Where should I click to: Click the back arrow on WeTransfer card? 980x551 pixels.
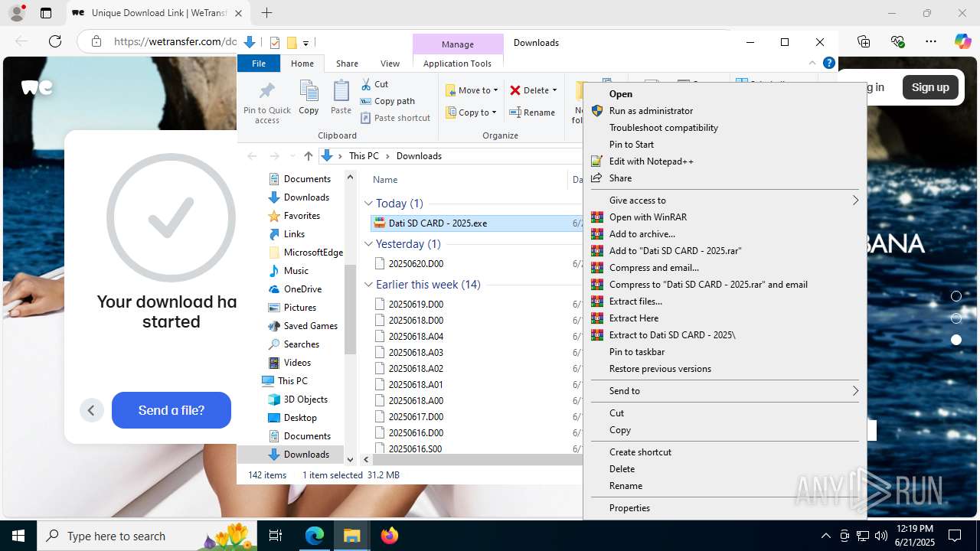point(91,410)
